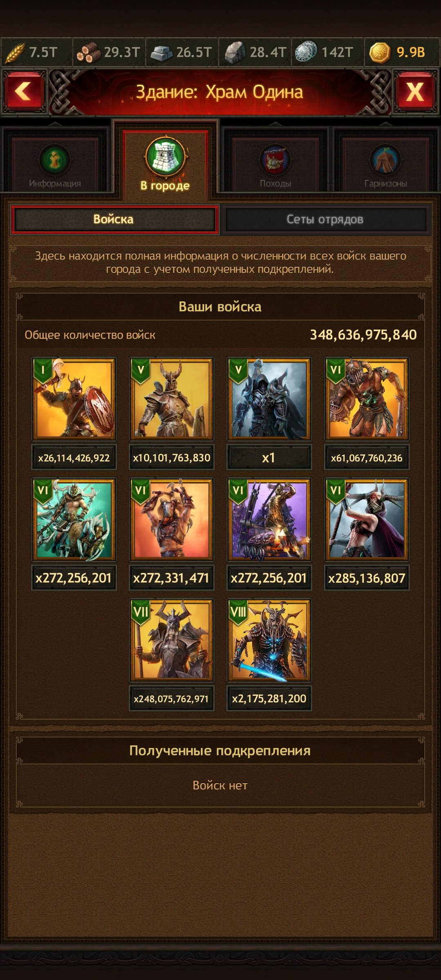Tap the x285,136,807 troop count label
Viewport: 441px width, 980px height.
click(367, 578)
